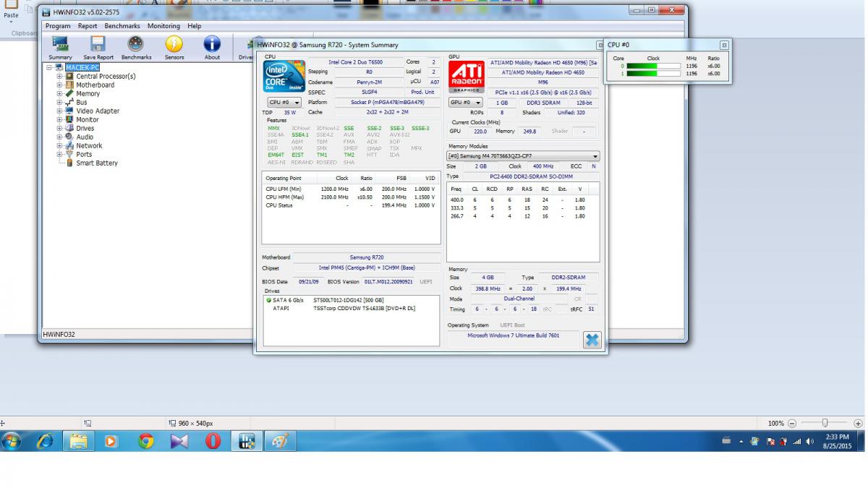Screen dimensions: 868x488
Task: Close System Summary with the blue X button
Action: 592,340
